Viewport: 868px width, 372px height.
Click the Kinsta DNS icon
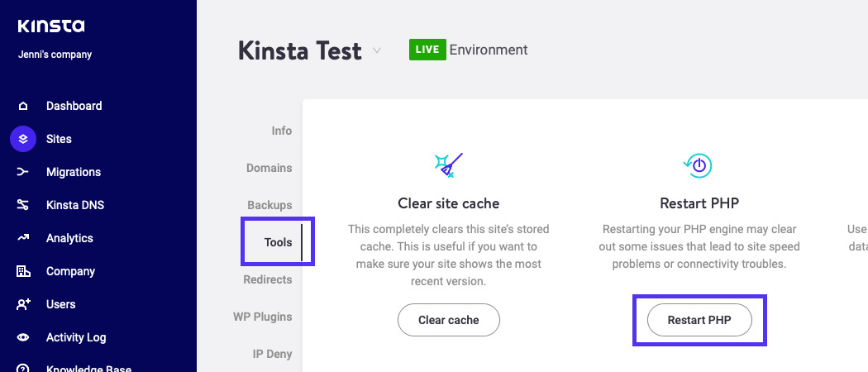coord(23,205)
